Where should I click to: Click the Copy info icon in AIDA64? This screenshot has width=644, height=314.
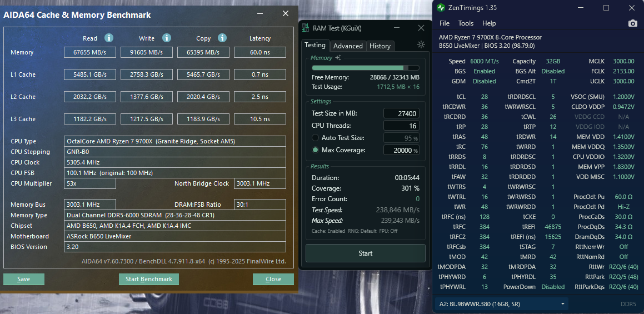(x=222, y=38)
